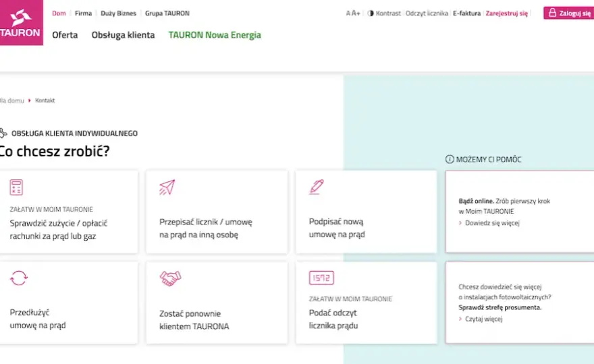
Task: Go to Grupa TAURON
Action: (167, 13)
